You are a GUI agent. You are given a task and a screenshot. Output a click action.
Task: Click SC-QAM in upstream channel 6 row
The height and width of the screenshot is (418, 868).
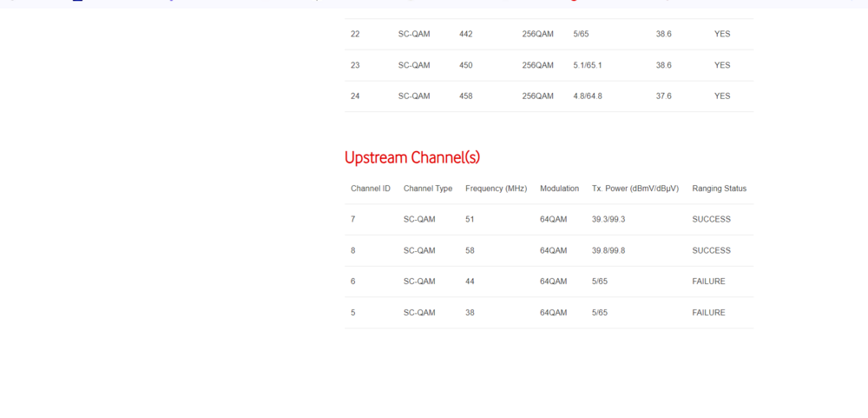click(419, 282)
